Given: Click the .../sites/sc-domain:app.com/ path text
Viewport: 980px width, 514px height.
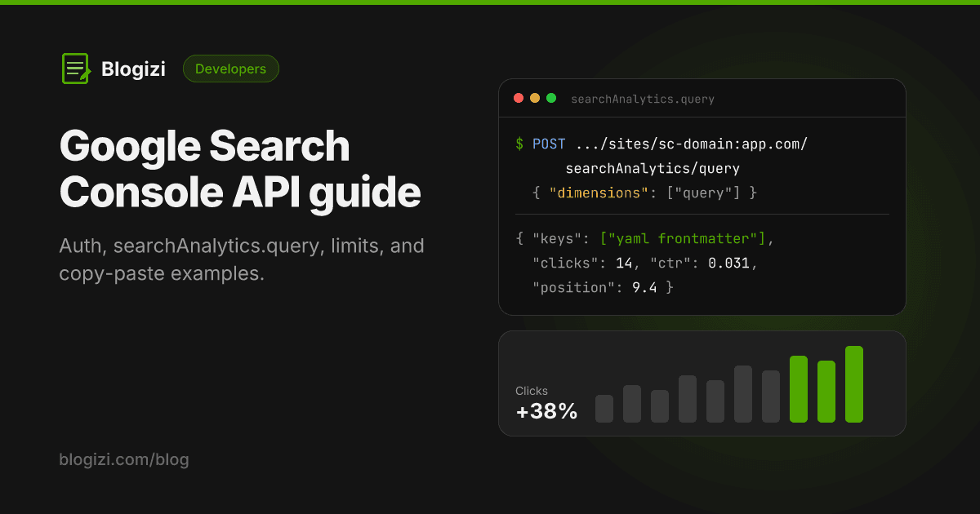Looking at the screenshot, I should click(x=691, y=144).
